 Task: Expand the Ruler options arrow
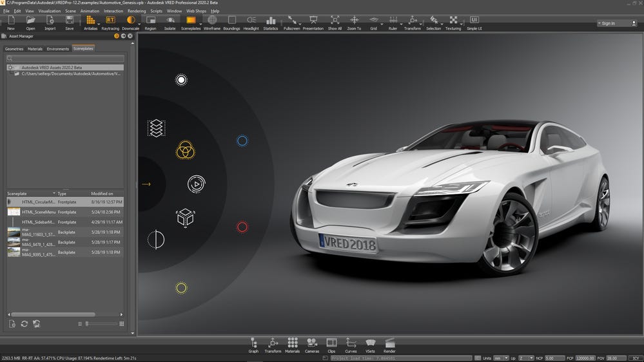[401, 24]
